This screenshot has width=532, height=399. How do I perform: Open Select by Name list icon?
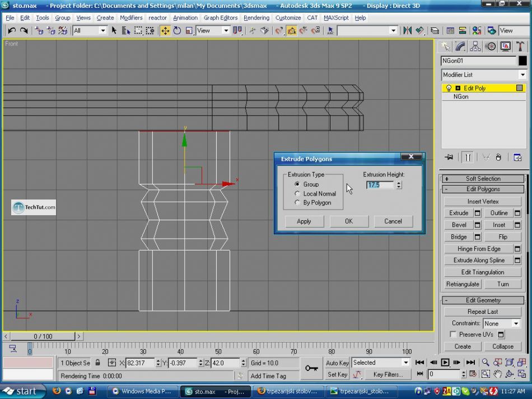[x=126, y=31]
